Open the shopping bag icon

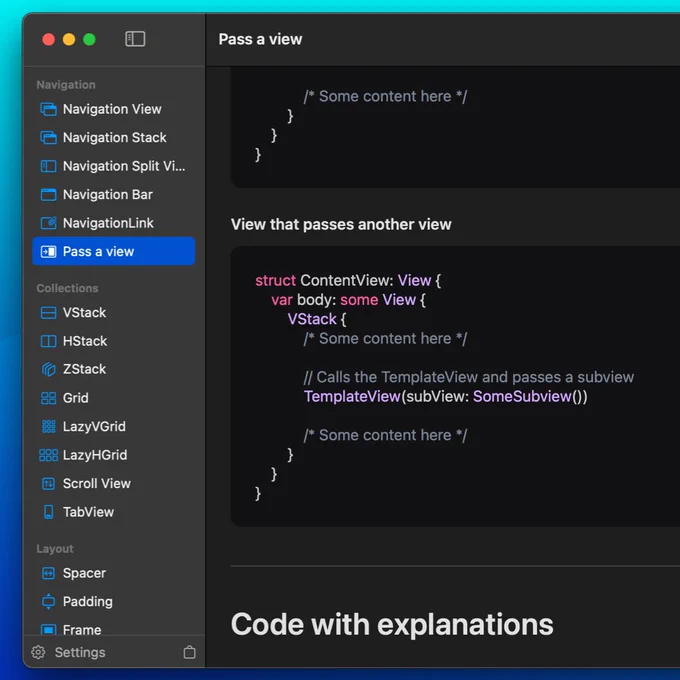pos(190,652)
